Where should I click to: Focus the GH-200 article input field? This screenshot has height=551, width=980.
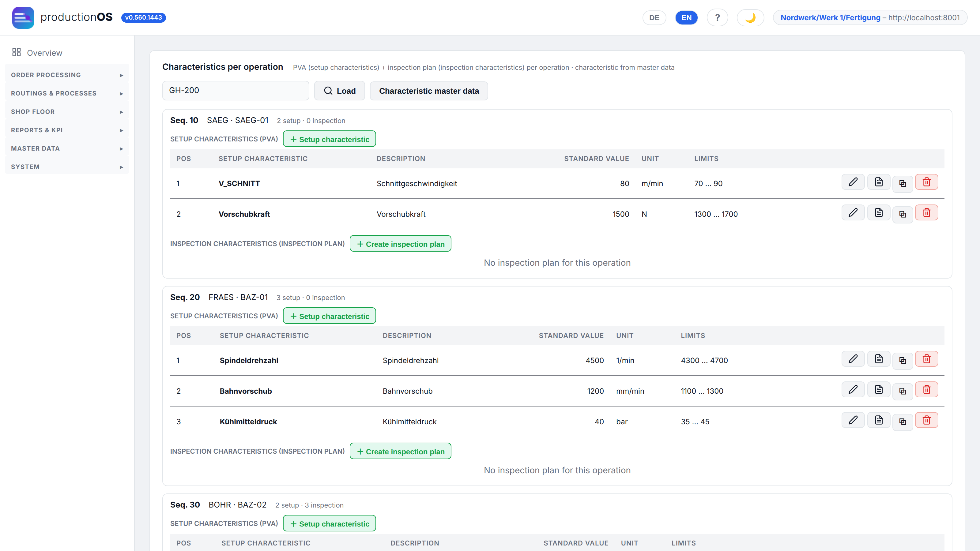tap(236, 91)
